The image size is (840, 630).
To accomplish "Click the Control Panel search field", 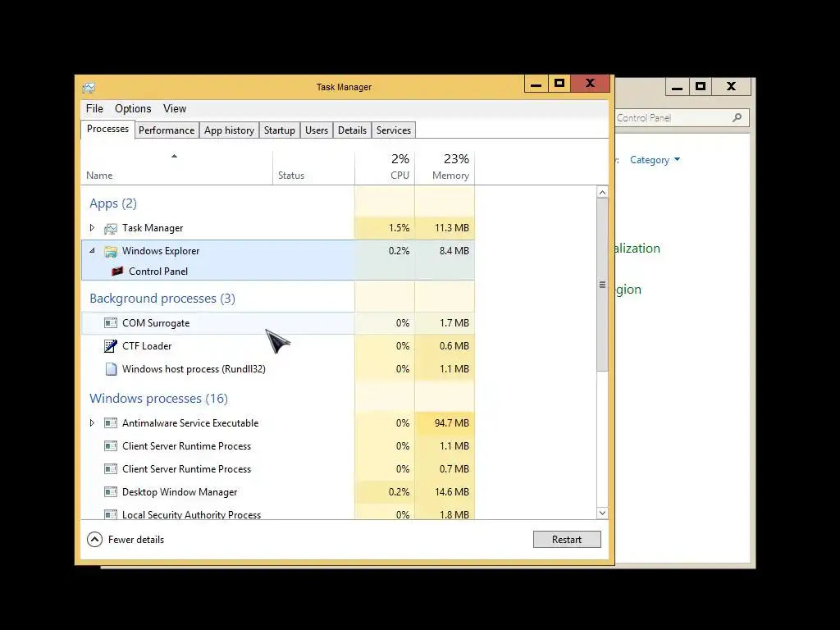I will click(x=680, y=118).
